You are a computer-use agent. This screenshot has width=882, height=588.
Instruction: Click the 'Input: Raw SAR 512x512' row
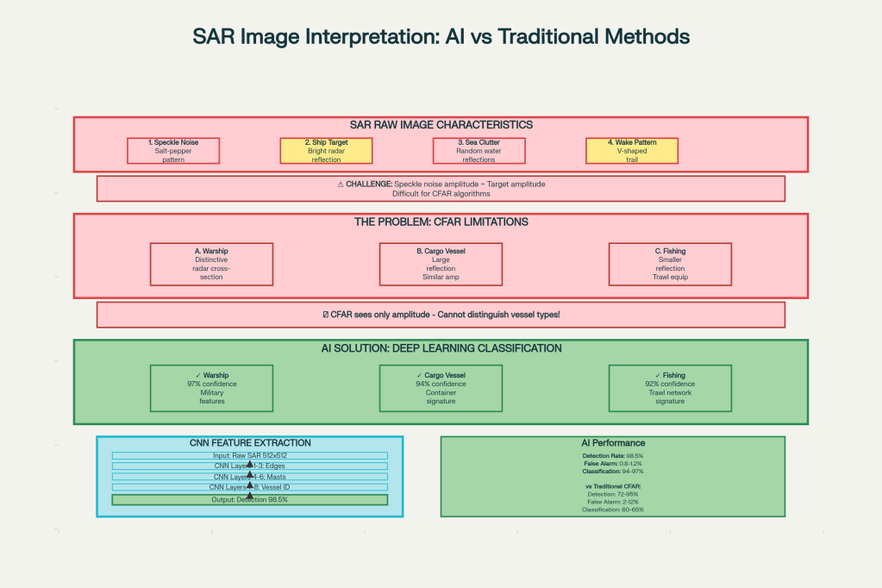pyautogui.click(x=250, y=455)
